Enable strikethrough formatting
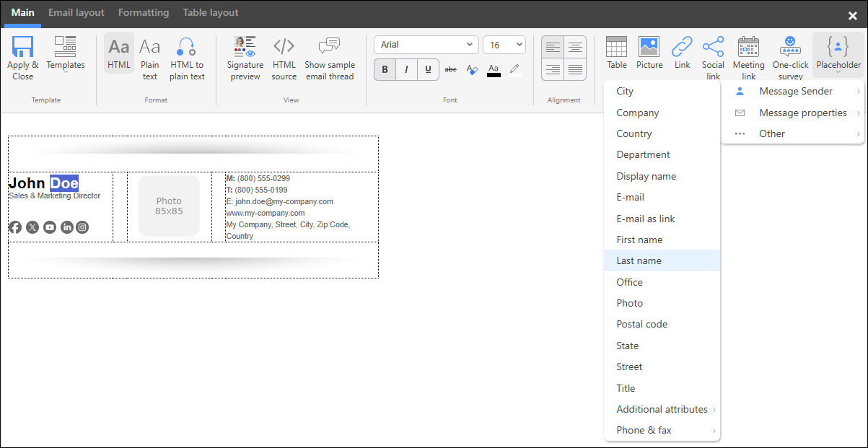The image size is (868, 448). (x=450, y=69)
